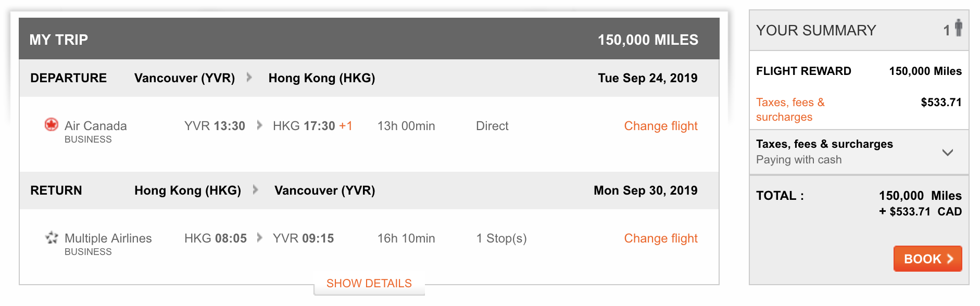Click the passenger count person icon
The image size is (980, 306).
pos(958,28)
